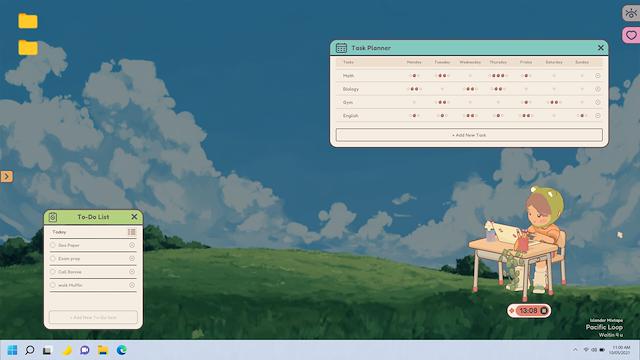640x360 pixels.
Task: Click the battery icon in the system tray
Action: coord(602,350)
